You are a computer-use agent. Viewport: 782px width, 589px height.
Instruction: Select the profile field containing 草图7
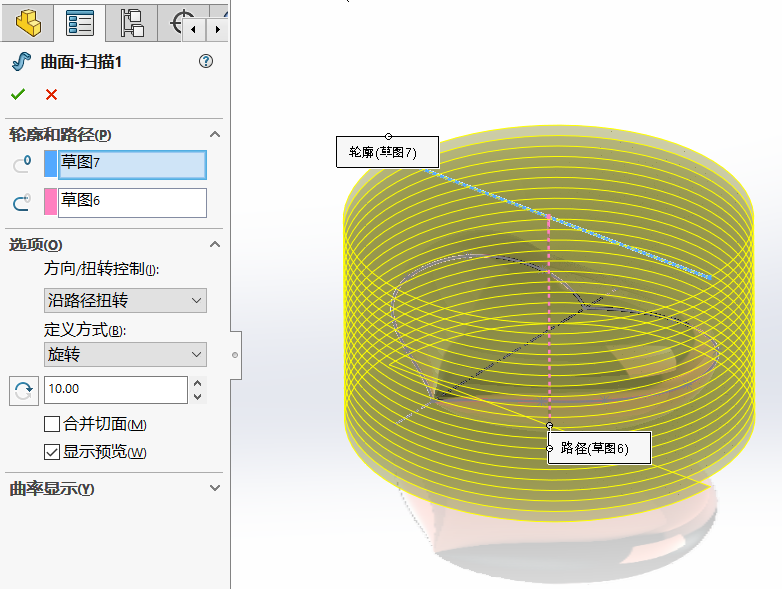pyautogui.click(x=132, y=165)
